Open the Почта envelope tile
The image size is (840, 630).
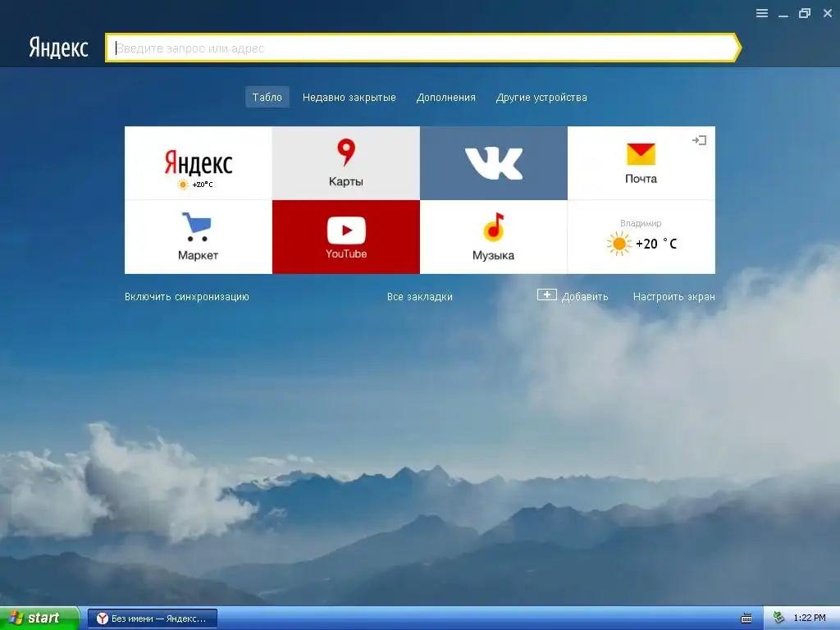(641, 163)
